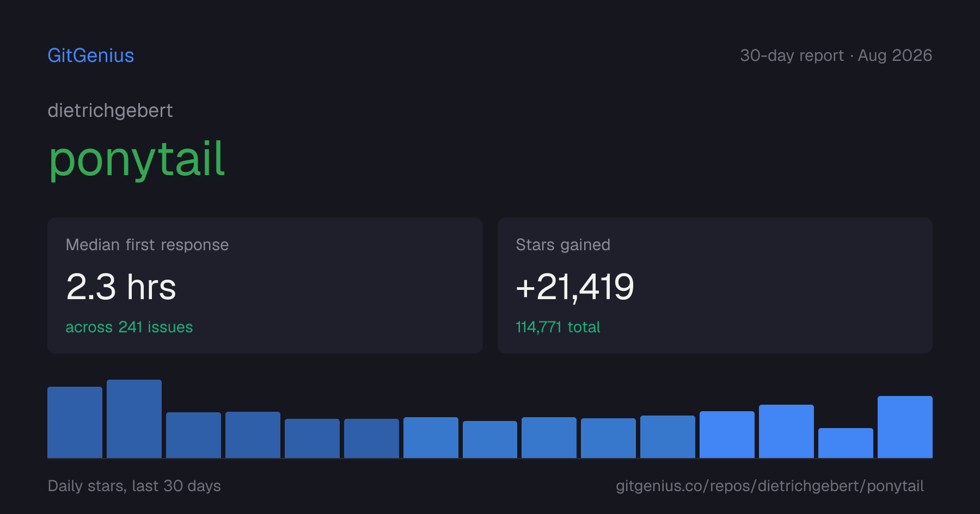The height and width of the screenshot is (514, 980).
Task: Click the GitGenius brand name
Action: (91, 55)
